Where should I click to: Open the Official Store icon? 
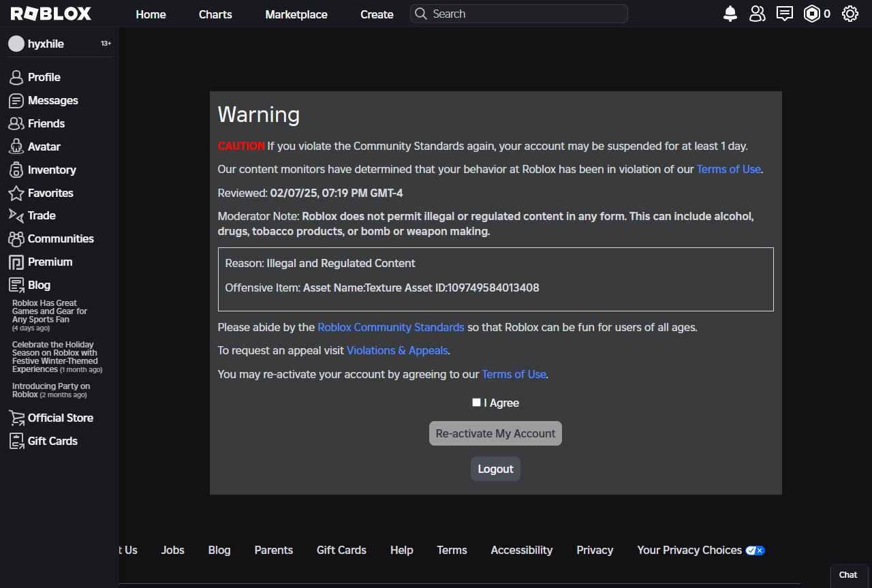pos(16,418)
